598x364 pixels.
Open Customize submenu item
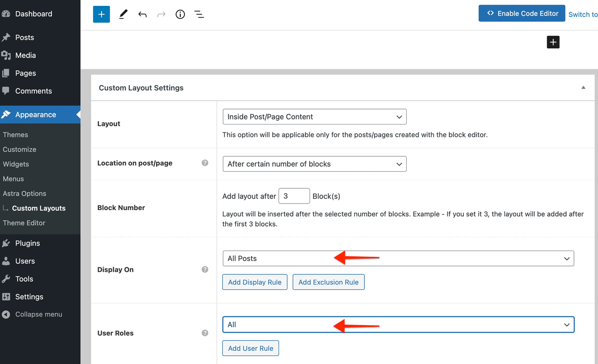coord(19,149)
